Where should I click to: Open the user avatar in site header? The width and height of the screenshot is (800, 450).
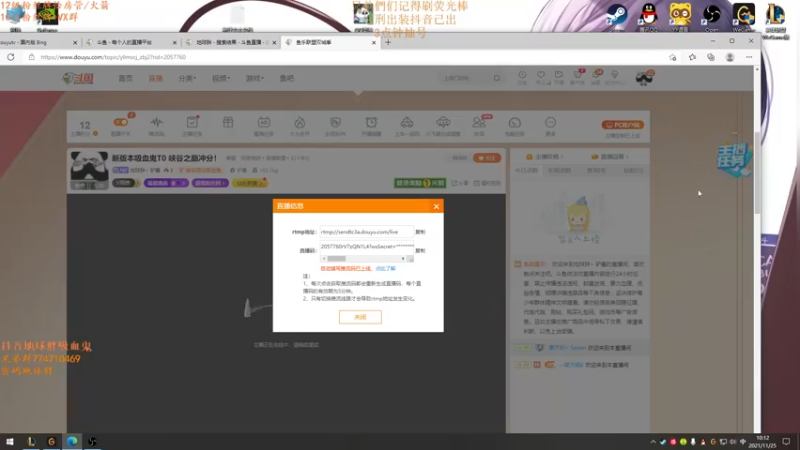pyautogui.click(x=644, y=78)
